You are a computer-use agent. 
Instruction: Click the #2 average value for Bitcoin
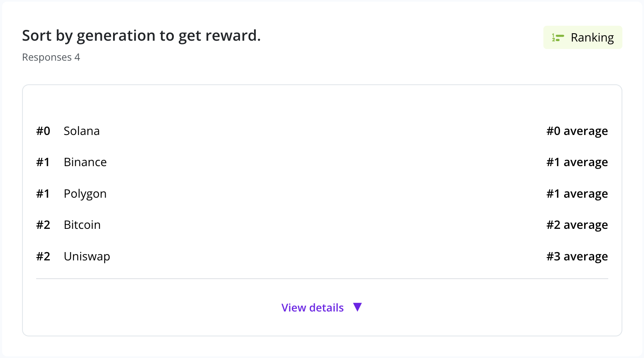point(577,225)
